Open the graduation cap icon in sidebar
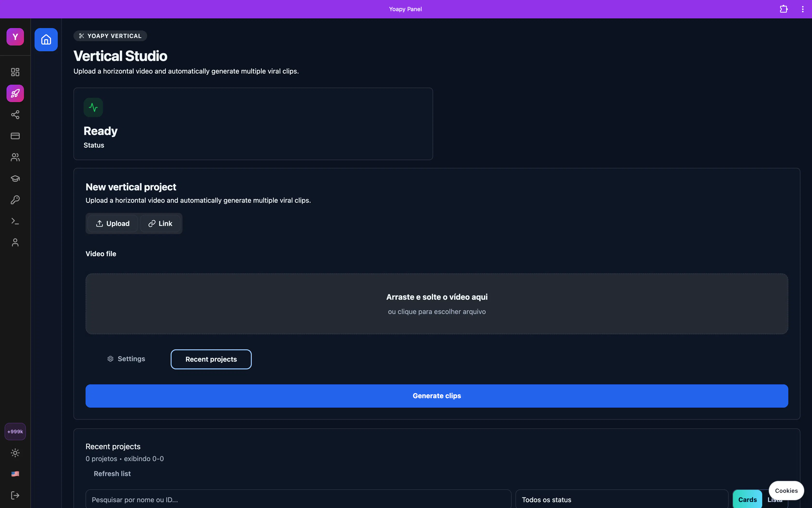Screen dimensions: 812x508 (15, 179)
